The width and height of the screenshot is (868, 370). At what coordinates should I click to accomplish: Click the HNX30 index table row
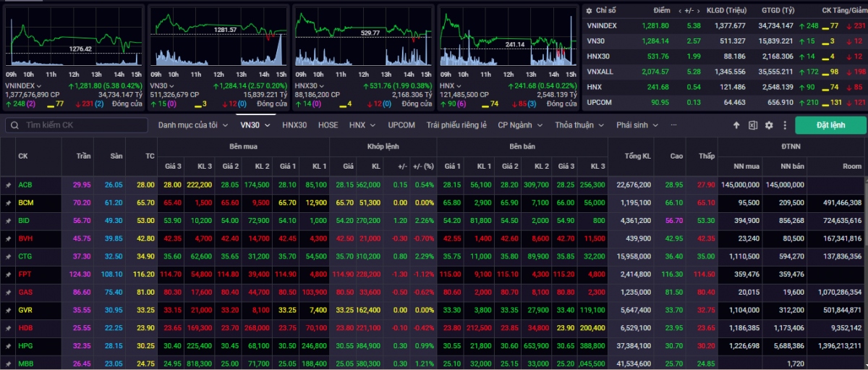pos(725,56)
